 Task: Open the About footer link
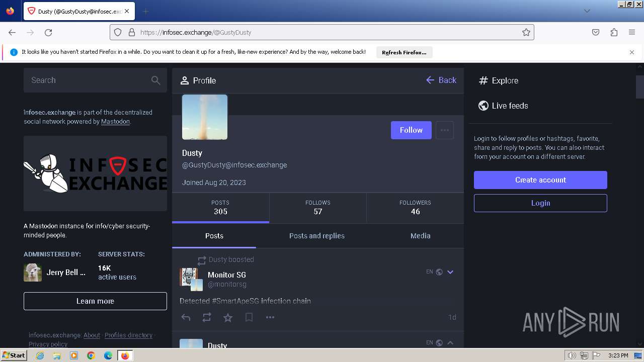click(92, 335)
